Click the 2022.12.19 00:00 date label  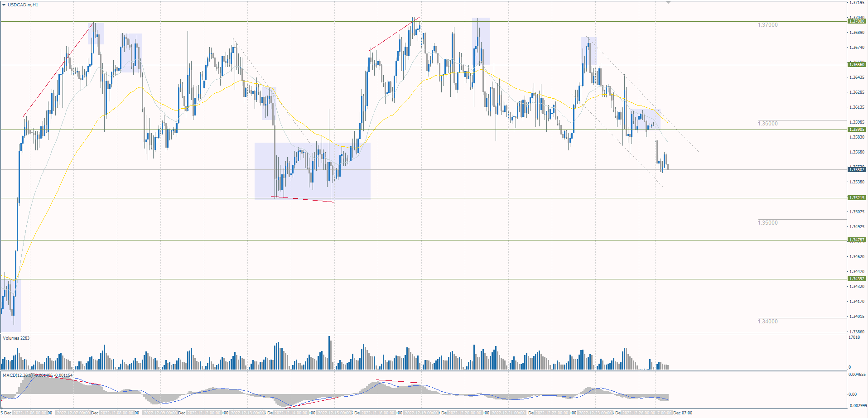[421, 413]
